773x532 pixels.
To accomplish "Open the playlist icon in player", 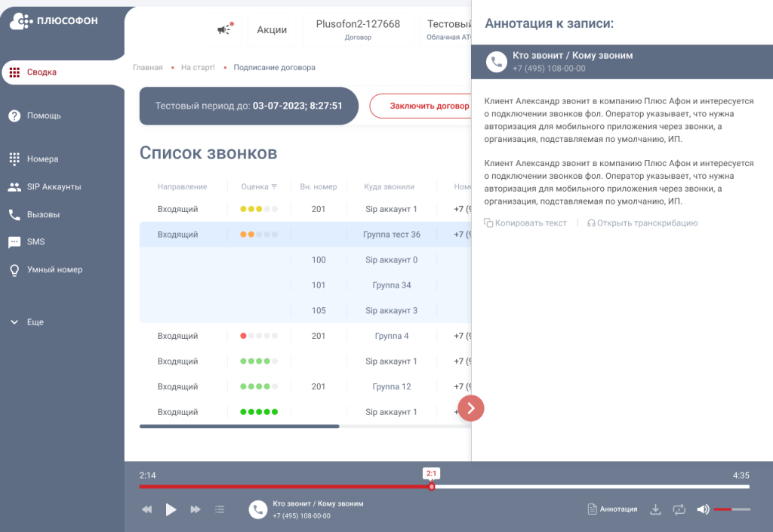I will pyautogui.click(x=220, y=509).
